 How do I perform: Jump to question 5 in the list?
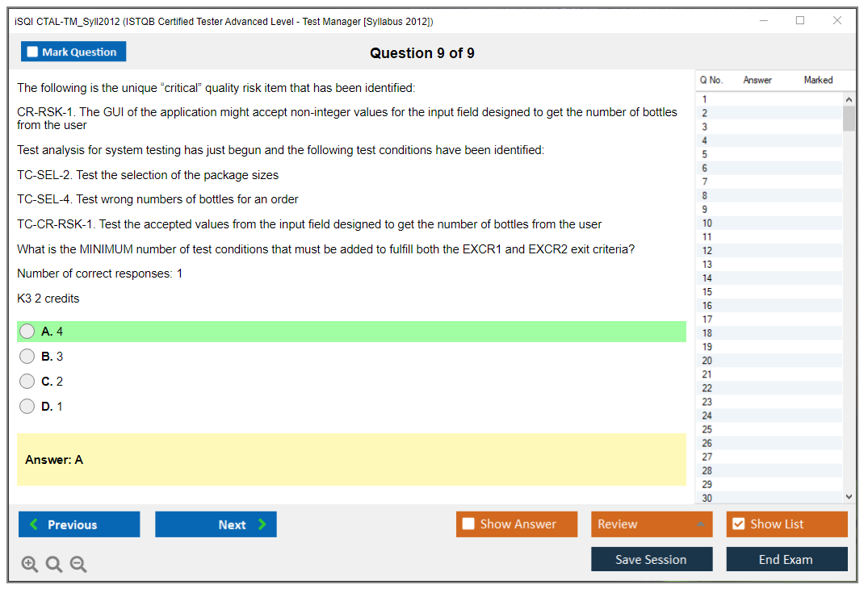(705, 154)
